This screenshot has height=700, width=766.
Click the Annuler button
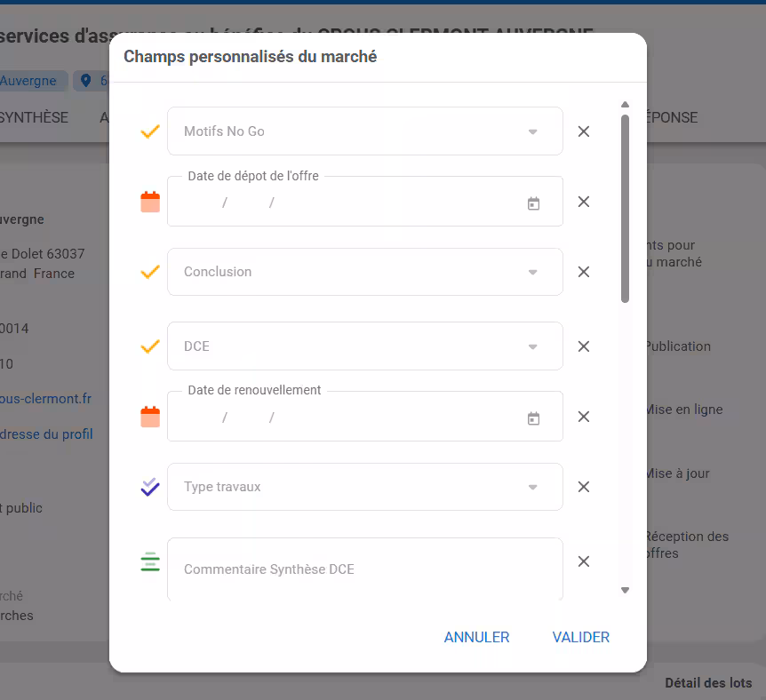476,637
